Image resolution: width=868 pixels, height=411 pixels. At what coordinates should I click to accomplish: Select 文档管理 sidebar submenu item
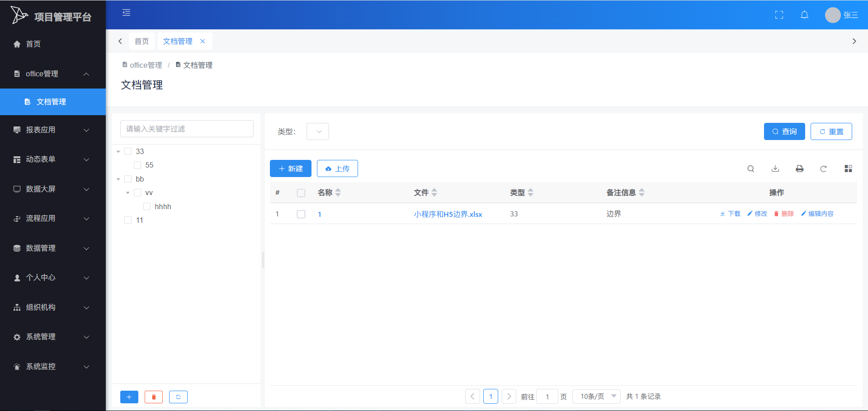click(x=53, y=102)
